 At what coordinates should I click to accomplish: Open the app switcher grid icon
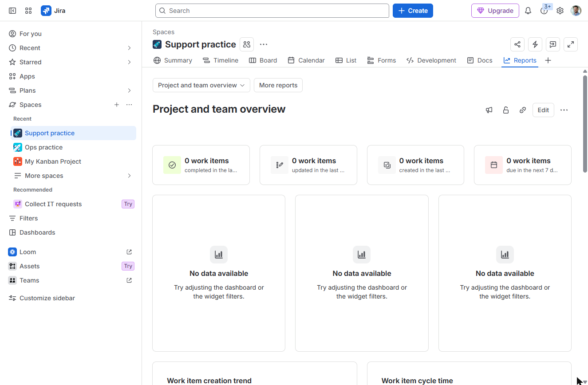[28, 11]
